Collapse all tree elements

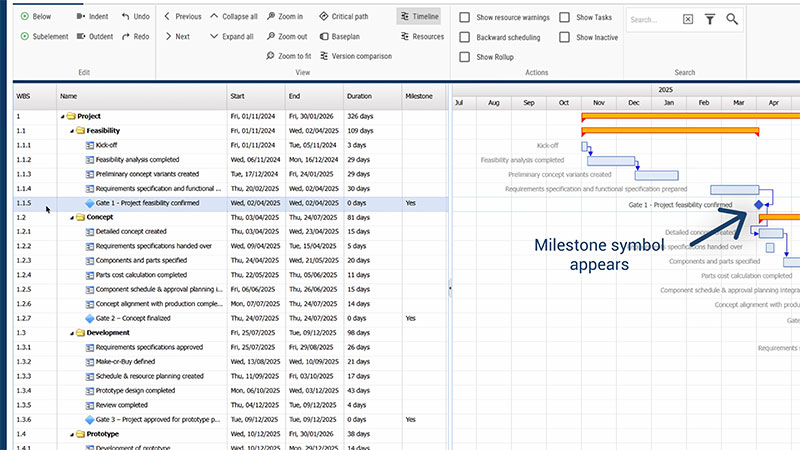click(234, 16)
